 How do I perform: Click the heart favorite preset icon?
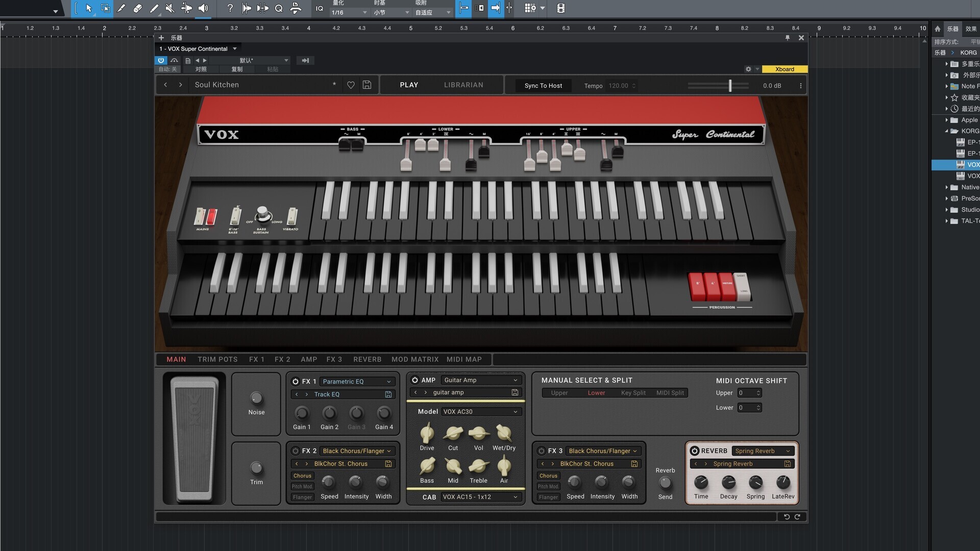tap(351, 85)
